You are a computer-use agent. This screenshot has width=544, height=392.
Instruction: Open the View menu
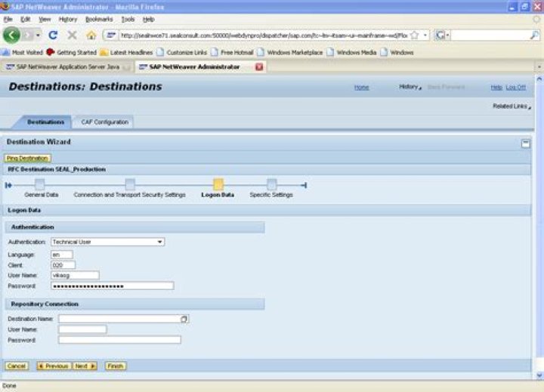coord(45,19)
